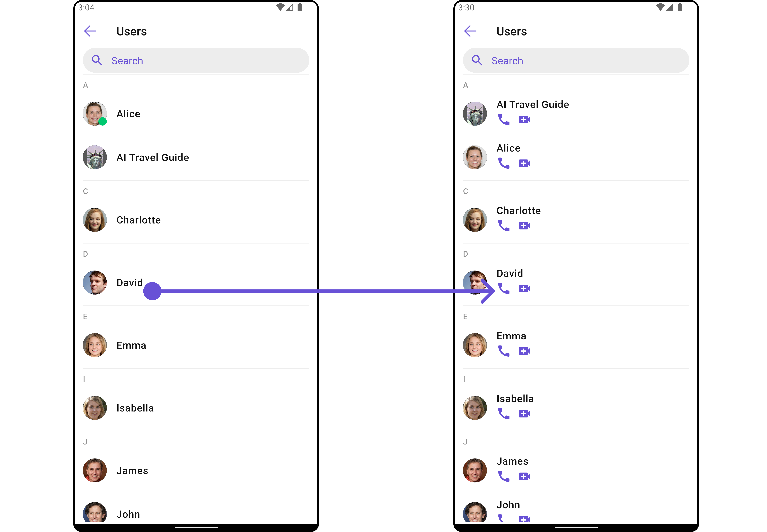Call Emma using the phone icon

click(x=504, y=351)
